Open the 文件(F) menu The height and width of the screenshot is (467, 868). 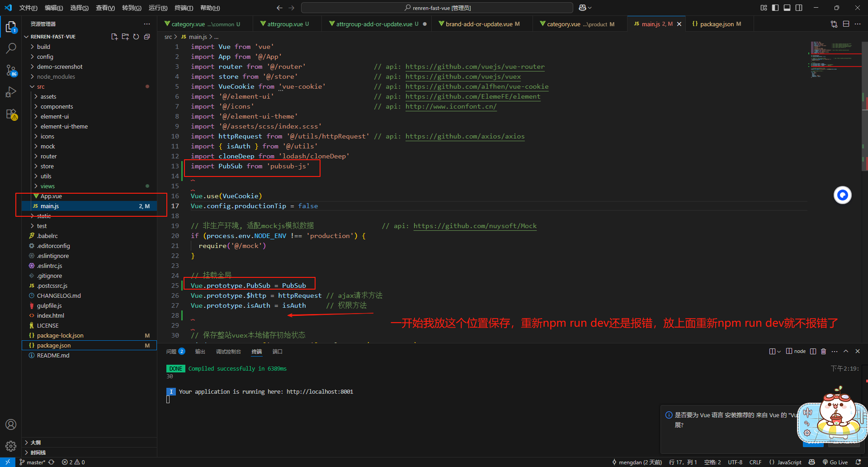click(x=28, y=8)
